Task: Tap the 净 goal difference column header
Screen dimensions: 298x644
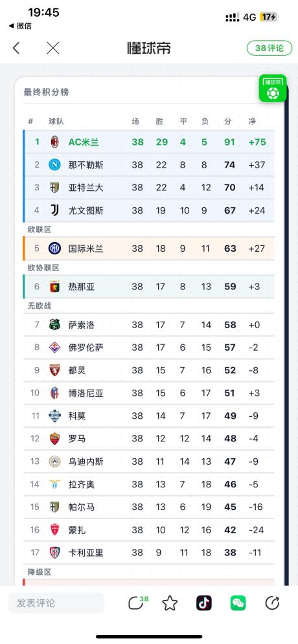Action: coord(253,121)
